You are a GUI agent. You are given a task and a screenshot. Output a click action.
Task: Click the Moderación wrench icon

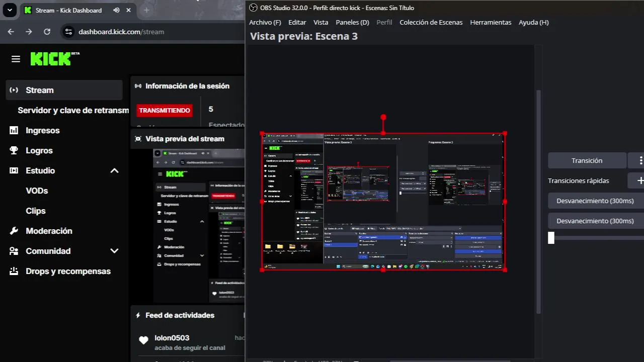click(x=14, y=231)
